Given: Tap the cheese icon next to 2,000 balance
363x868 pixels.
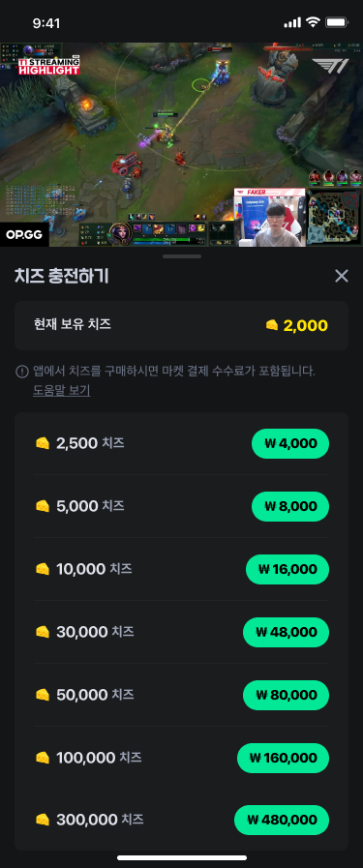Looking at the screenshot, I should 272,325.
